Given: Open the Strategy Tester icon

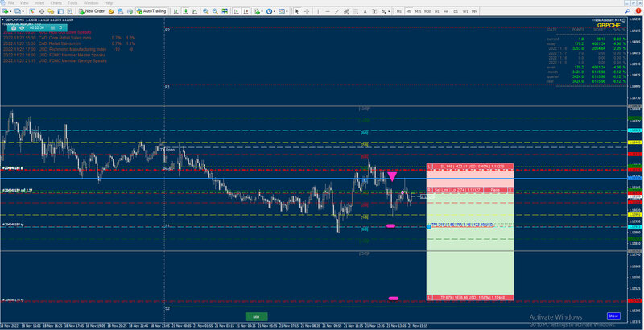Looking at the screenshot, I should (x=70, y=11).
